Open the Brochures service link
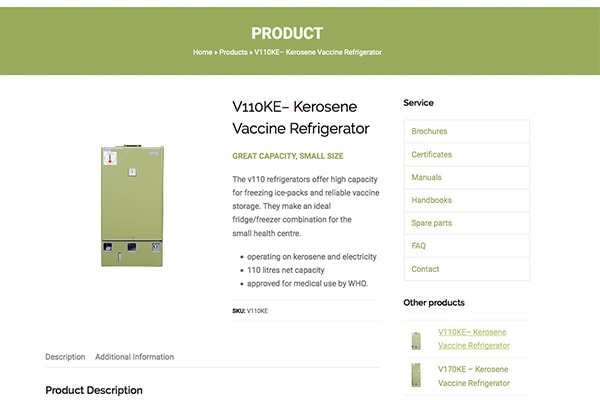Viewport: 600px width, 400px height. click(x=429, y=131)
